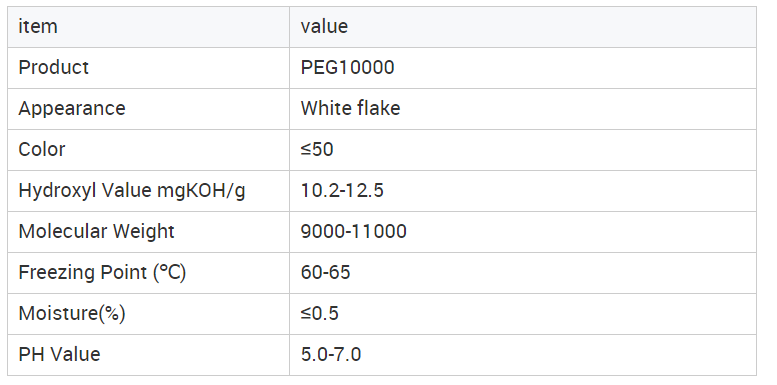Screen dimensions: 777x385
Task: Select the 'Molecular Weight' label
Action: coord(96,232)
